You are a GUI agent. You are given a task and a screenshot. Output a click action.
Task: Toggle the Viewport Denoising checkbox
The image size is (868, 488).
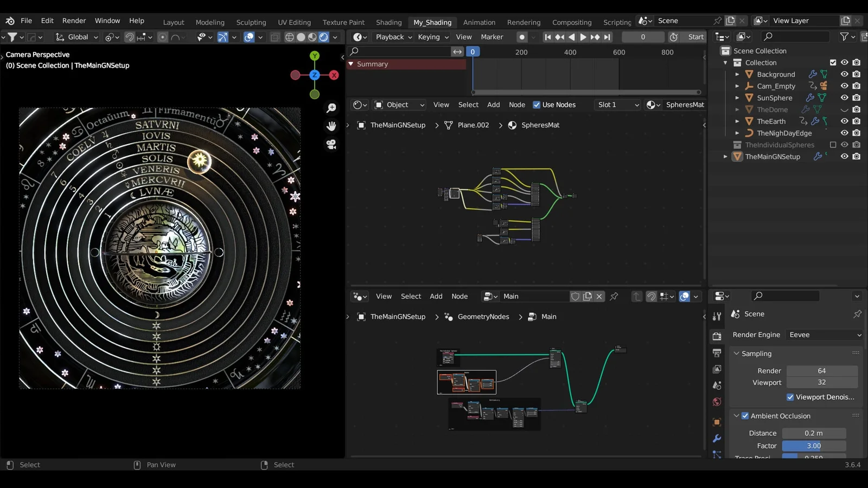point(790,397)
